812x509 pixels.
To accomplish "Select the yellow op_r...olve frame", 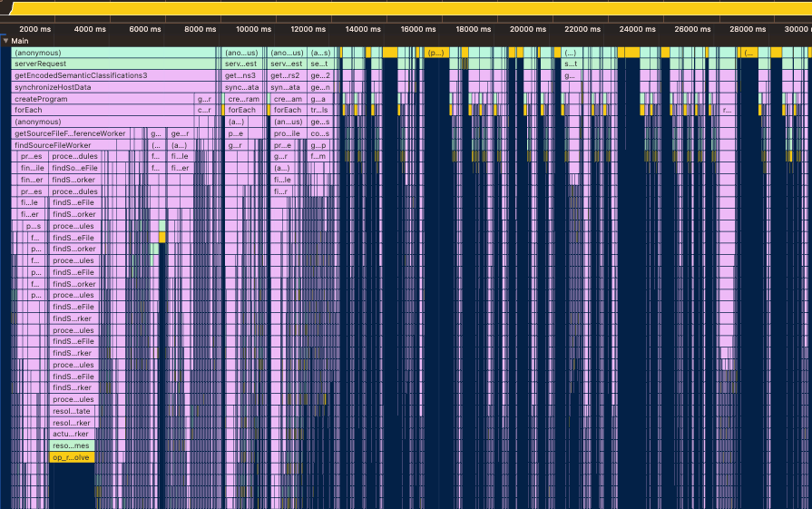I will 72,458.
